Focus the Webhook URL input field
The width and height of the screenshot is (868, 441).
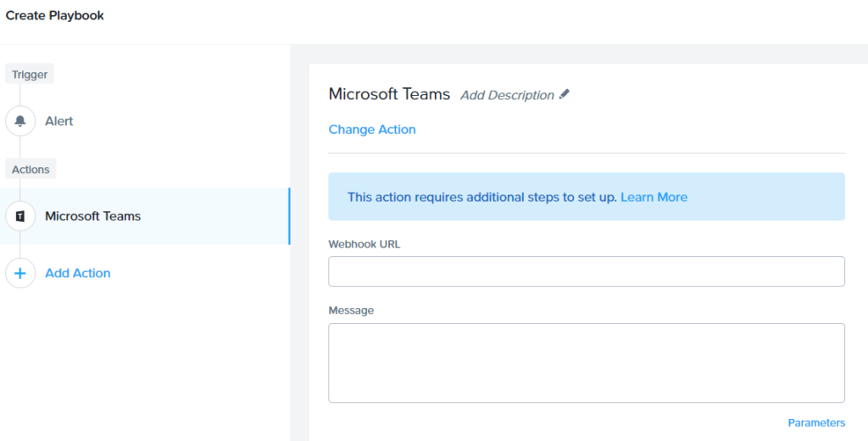pos(587,271)
